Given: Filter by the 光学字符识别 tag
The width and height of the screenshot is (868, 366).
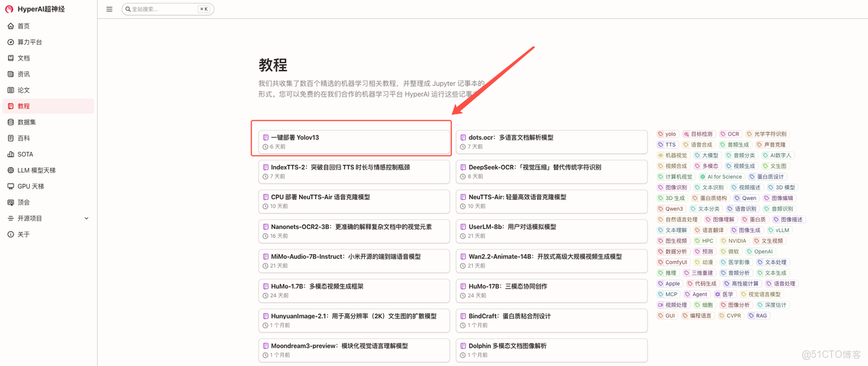Looking at the screenshot, I should click(x=766, y=134).
